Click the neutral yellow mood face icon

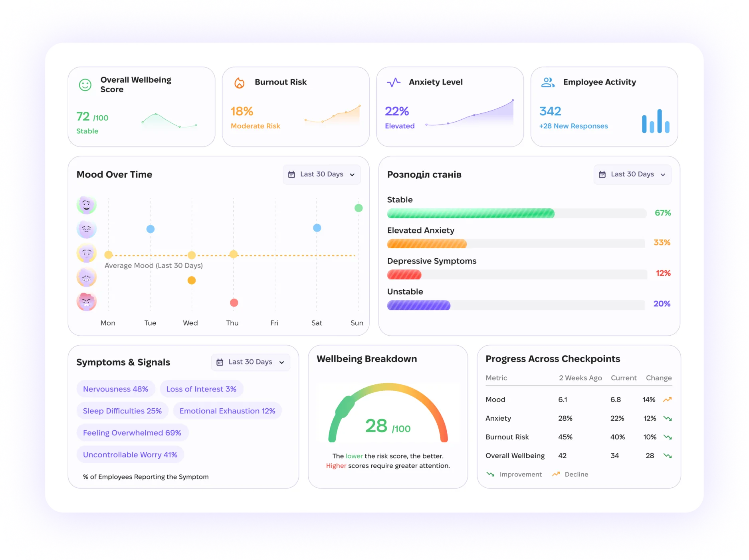click(86, 253)
